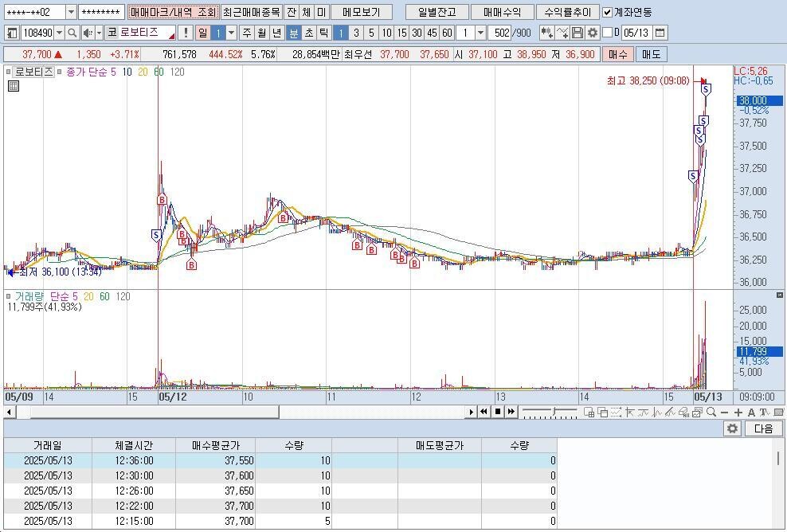Select the 분 (minute) chart period toggle
This screenshot has width=787, height=532.
pyautogui.click(x=293, y=33)
